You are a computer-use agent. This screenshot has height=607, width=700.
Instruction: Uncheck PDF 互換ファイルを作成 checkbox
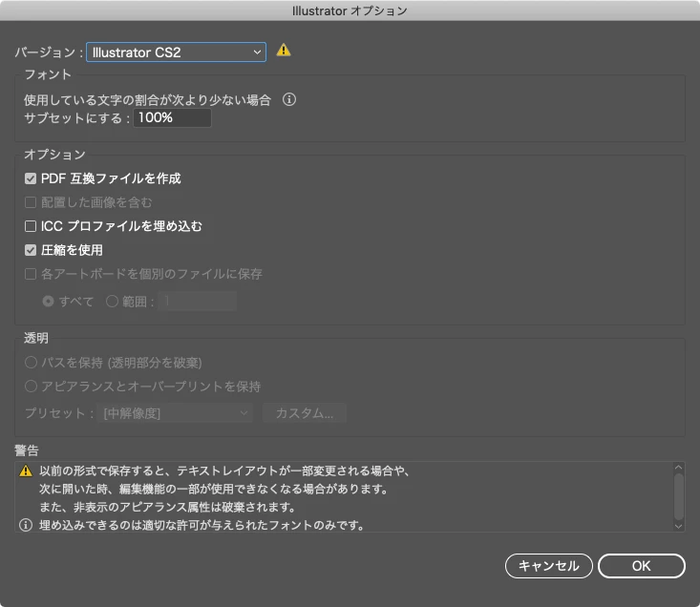[31, 178]
